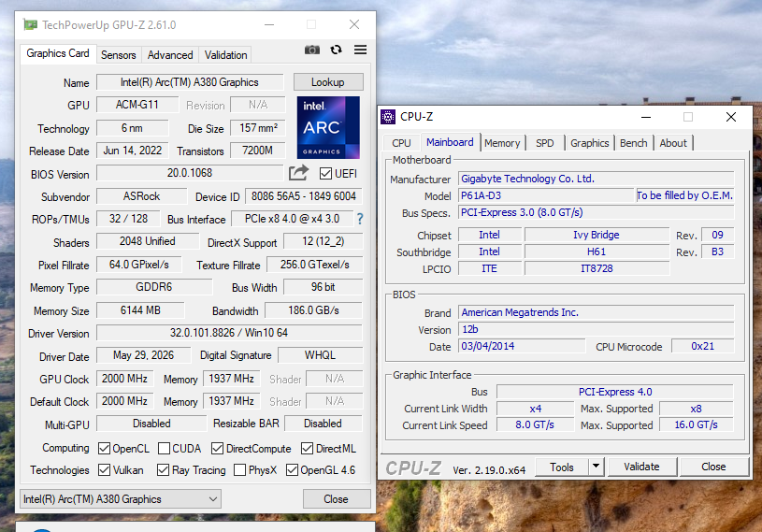Take a GPU-Z screenshot with camera icon
Screen dimensions: 762x532
[x=312, y=50]
